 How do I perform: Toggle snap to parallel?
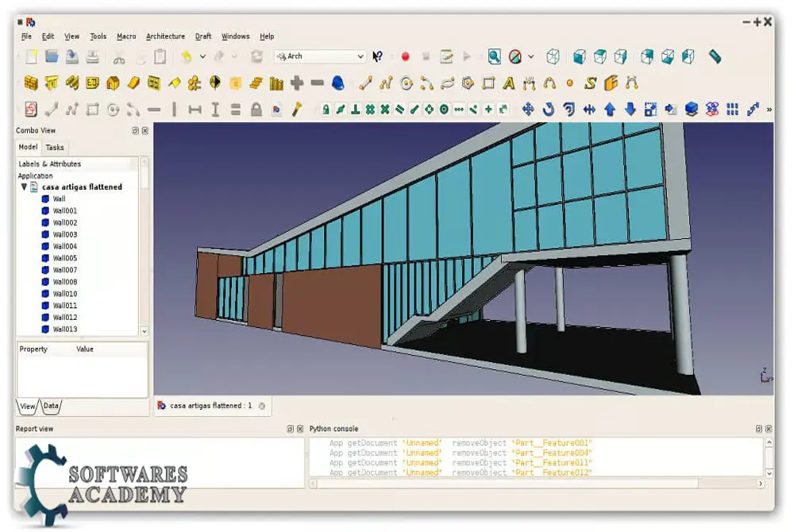click(x=399, y=110)
